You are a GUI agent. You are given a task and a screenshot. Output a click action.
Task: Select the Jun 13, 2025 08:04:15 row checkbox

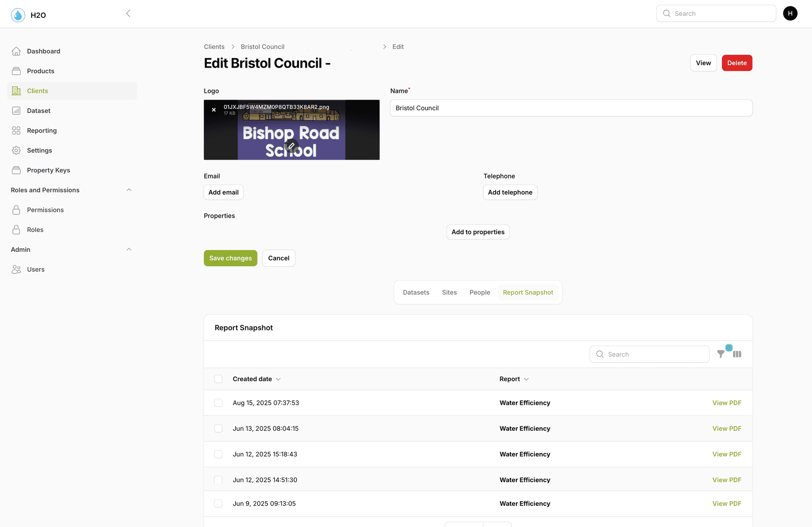tap(218, 429)
